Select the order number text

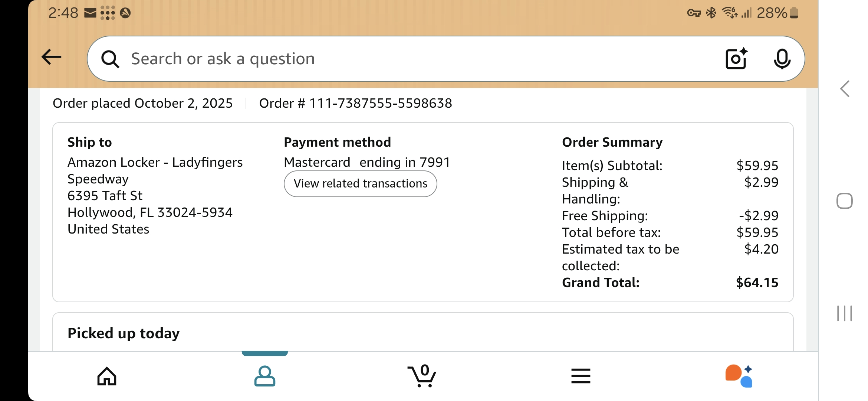pyautogui.click(x=355, y=103)
